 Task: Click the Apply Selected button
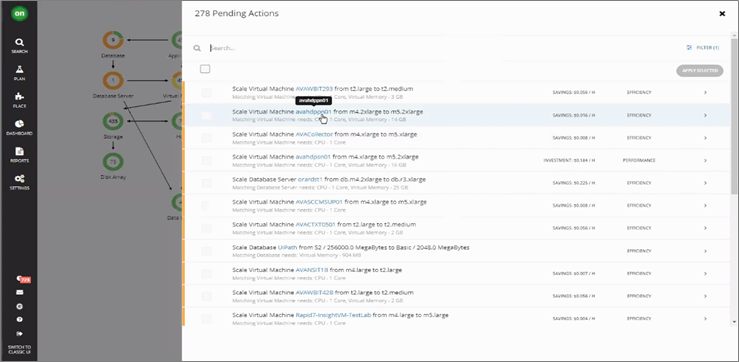pos(699,71)
